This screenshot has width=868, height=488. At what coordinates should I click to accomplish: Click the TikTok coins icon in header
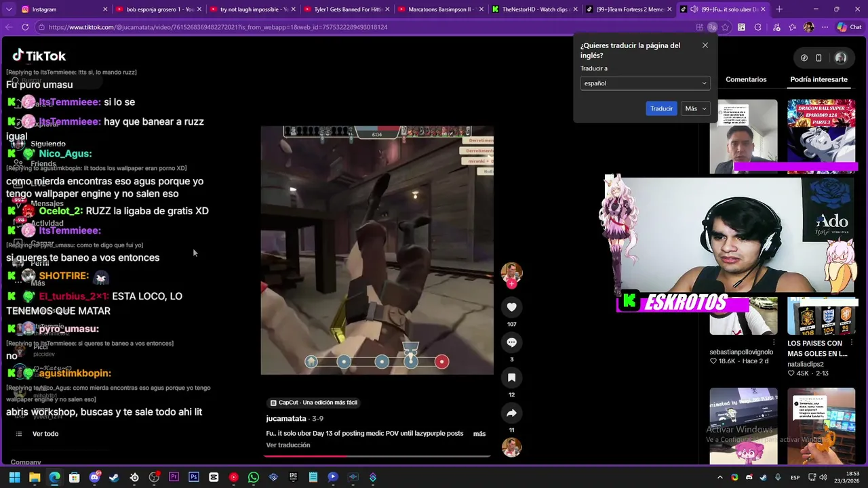[804, 58]
